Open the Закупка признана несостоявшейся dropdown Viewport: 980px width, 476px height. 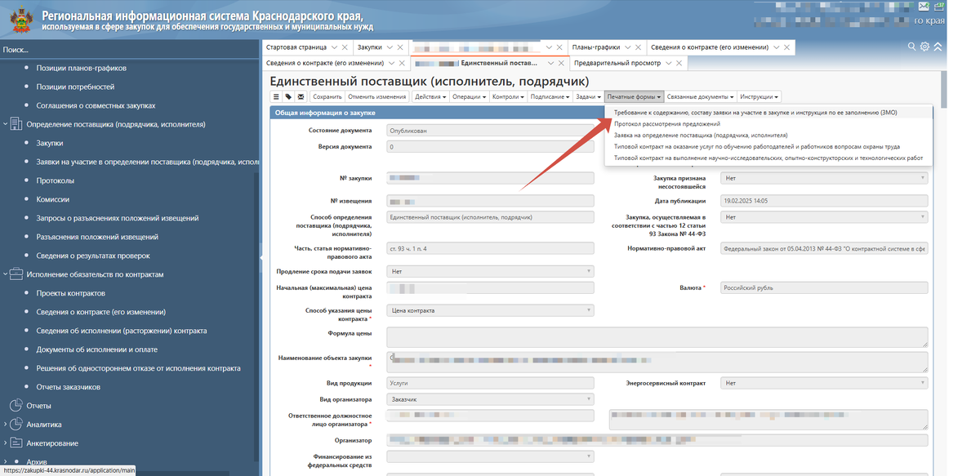coord(825,177)
